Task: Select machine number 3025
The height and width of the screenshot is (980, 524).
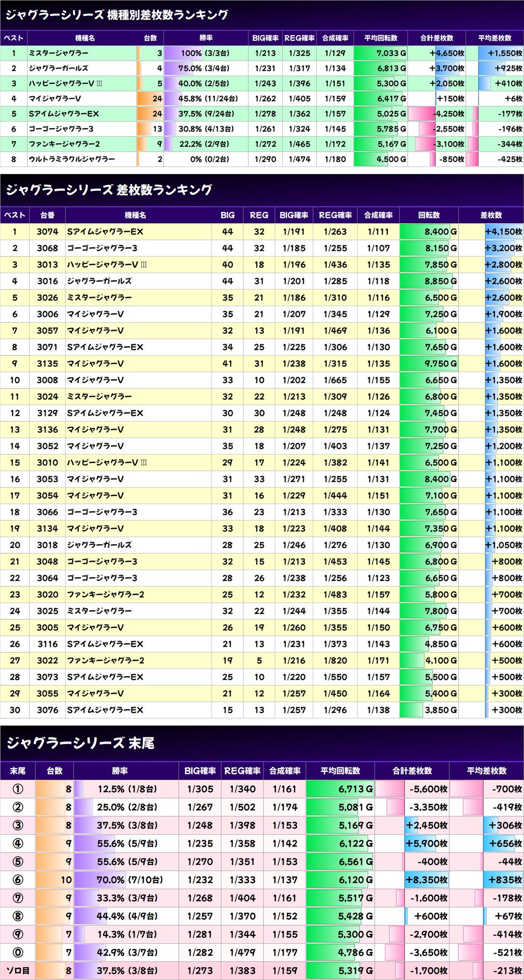Action: point(47,611)
